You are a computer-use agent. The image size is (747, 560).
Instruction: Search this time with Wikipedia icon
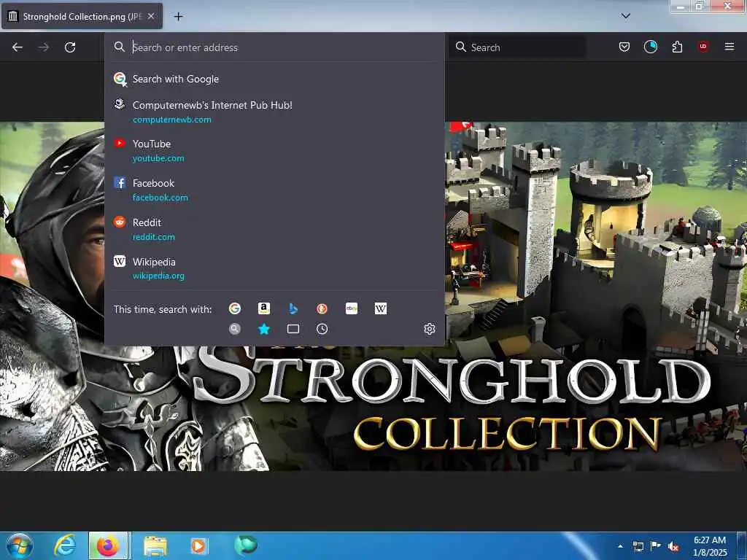(x=381, y=308)
